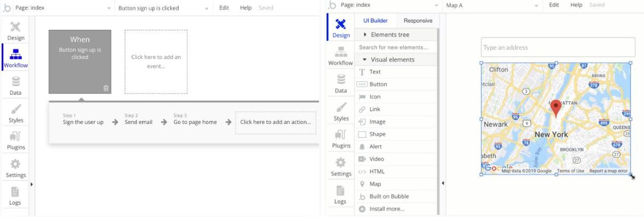This screenshot has width=644, height=217.
Task: Add a Video element from the palette
Action: 376,159
